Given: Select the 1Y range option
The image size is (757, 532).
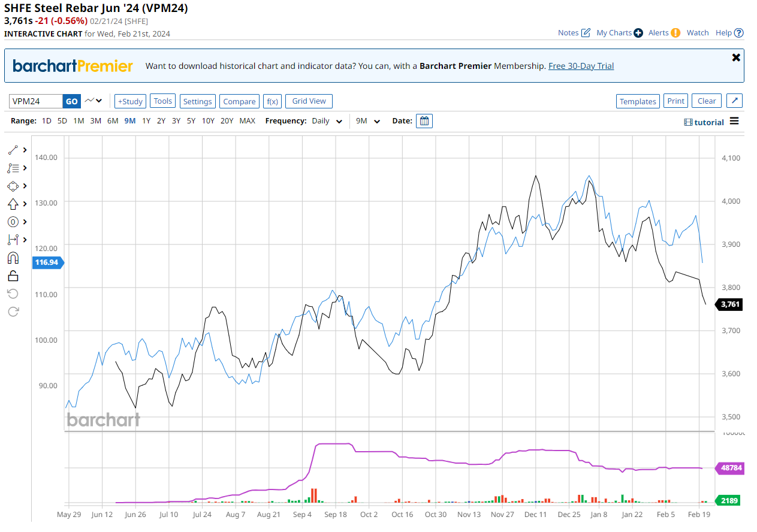Looking at the screenshot, I should [x=146, y=121].
